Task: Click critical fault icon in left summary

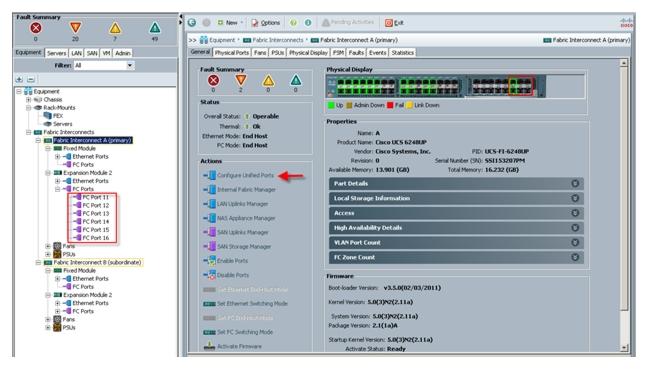Action: pyautogui.click(x=36, y=28)
